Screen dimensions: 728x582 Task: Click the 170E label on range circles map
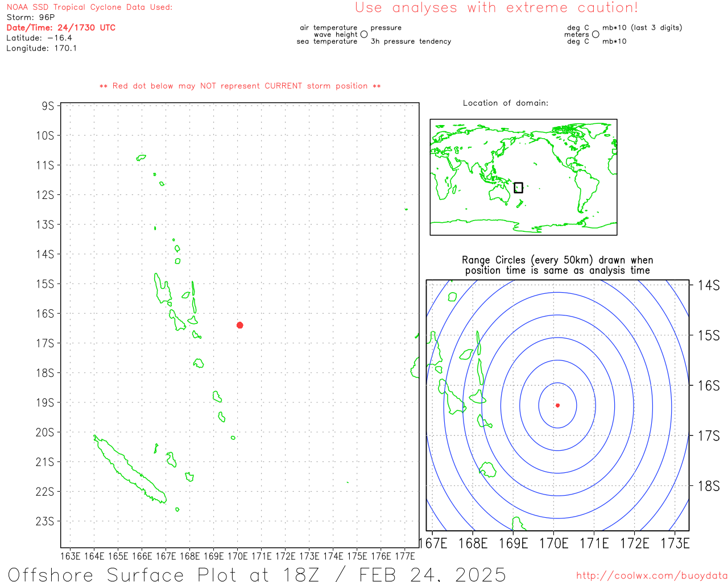[x=554, y=543]
